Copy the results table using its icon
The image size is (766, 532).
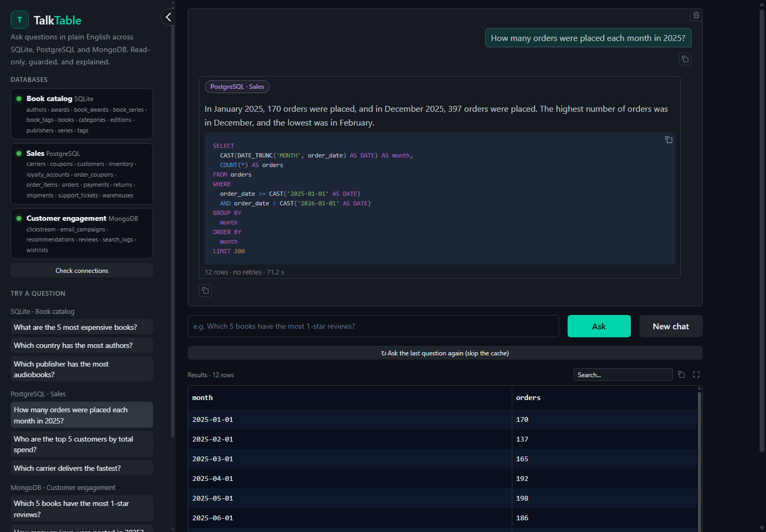coord(681,375)
